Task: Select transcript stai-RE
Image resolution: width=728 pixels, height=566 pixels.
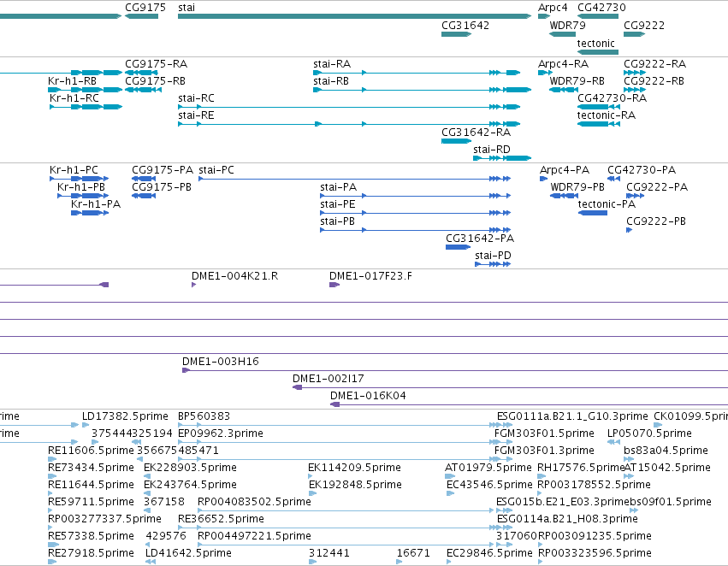Action: [349, 124]
